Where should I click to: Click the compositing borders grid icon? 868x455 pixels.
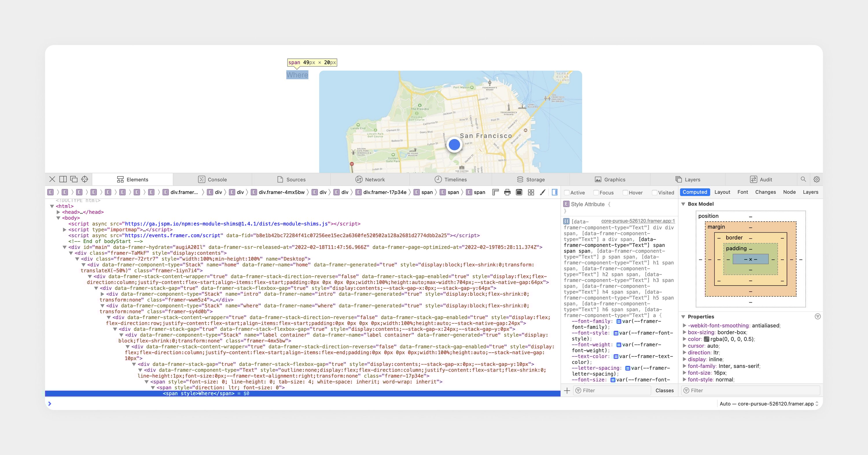click(x=531, y=192)
